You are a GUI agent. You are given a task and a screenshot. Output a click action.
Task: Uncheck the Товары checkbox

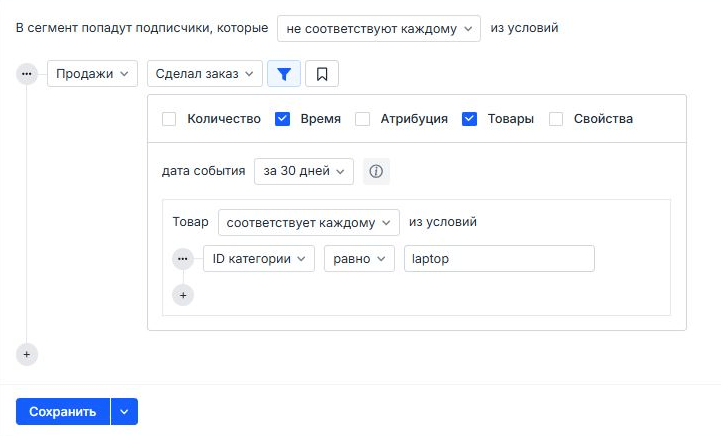tap(469, 119)
